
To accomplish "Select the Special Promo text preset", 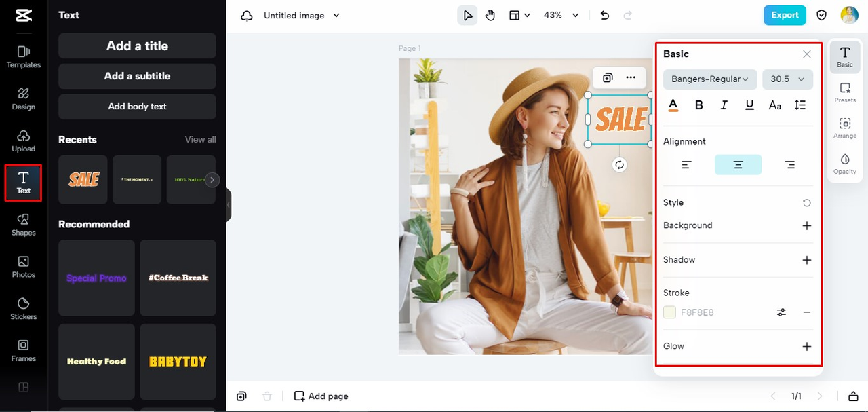I will [x=96, y=278].
